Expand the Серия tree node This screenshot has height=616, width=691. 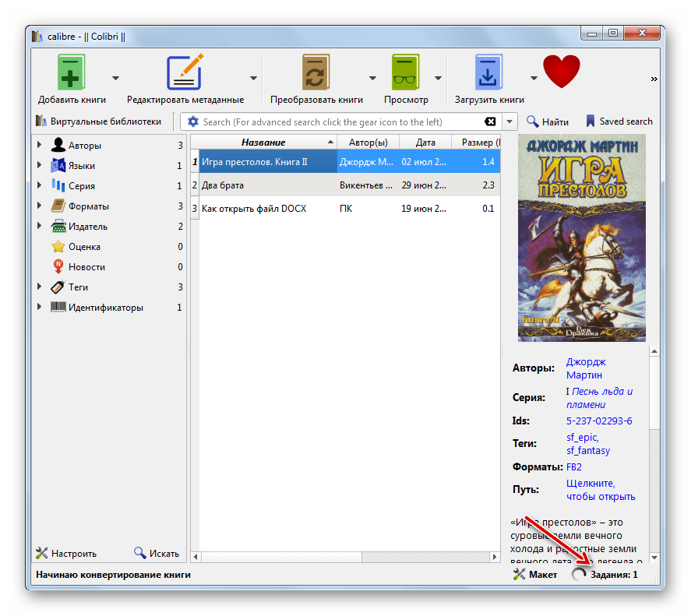39,185
